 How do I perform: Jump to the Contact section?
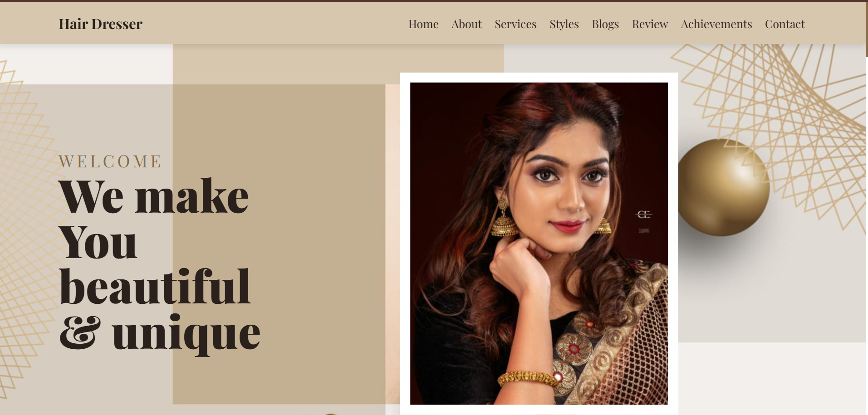coord(785,24)
